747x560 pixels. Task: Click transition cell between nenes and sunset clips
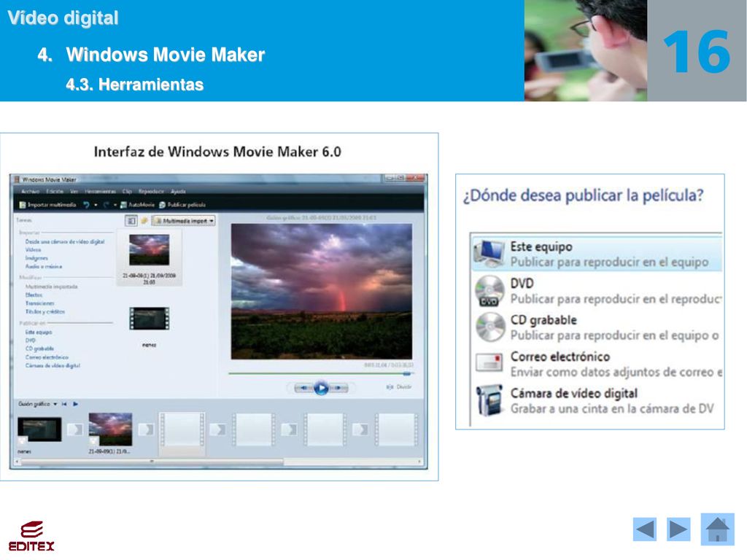(75, 429)
